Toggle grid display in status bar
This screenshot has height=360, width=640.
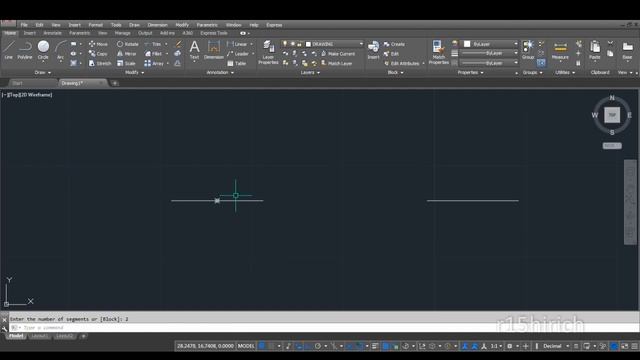point(262,346)
